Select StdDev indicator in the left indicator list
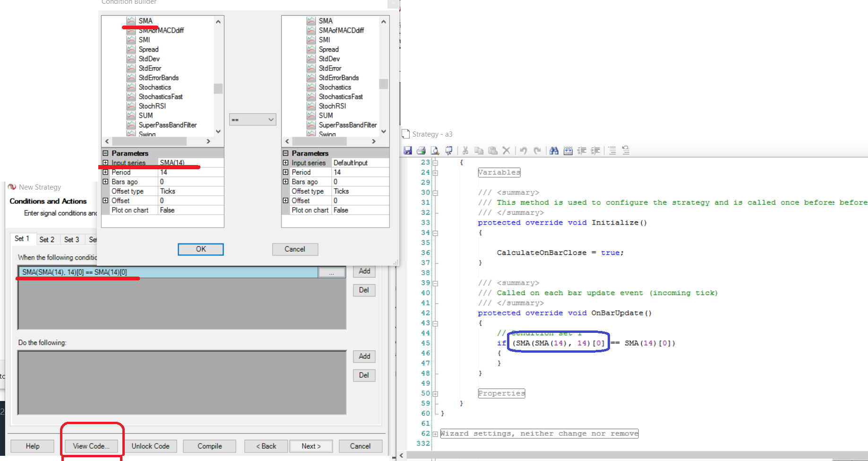The width and height of the screenshot is (868, 461). click(149, 59)
